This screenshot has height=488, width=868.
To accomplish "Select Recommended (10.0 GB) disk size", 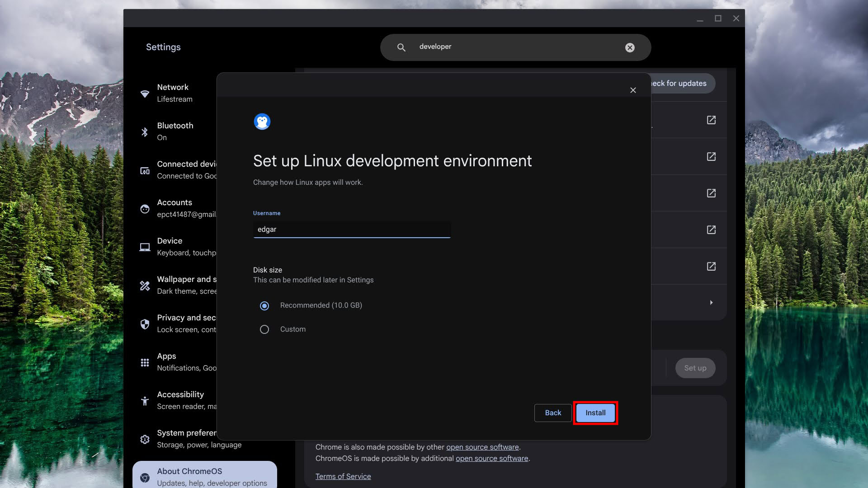I will pos(264,306).
